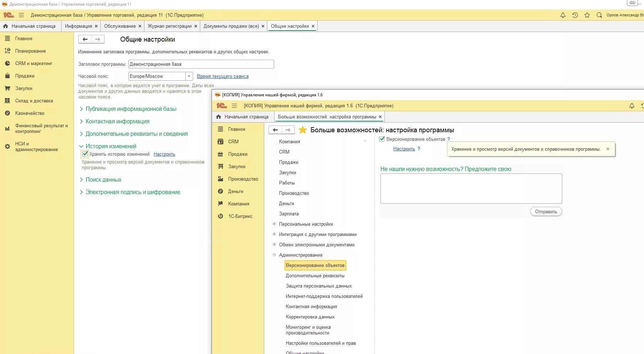The height and width of the screenshot is (354, 644).
Task: Open Финансовый результат и контроллинг chart icon
Action: coord(7,128)
